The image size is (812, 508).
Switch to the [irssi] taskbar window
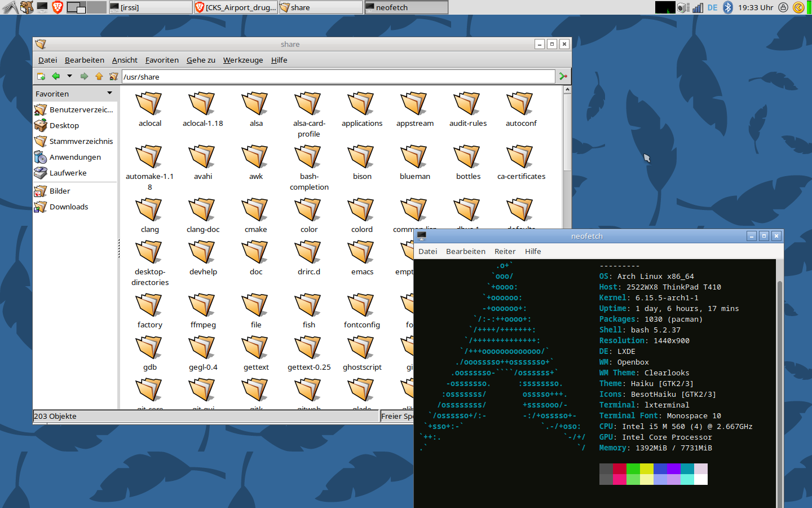point(150,7)
